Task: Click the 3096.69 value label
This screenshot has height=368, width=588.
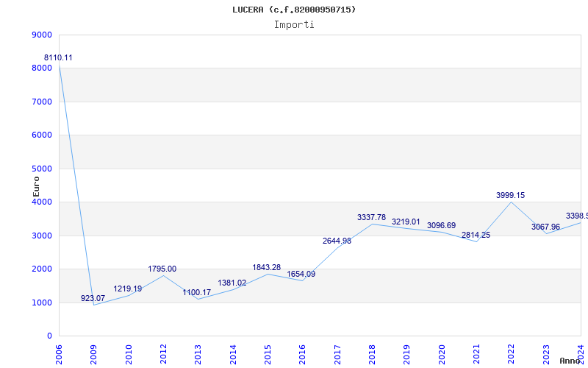Action: pos(442,226)
